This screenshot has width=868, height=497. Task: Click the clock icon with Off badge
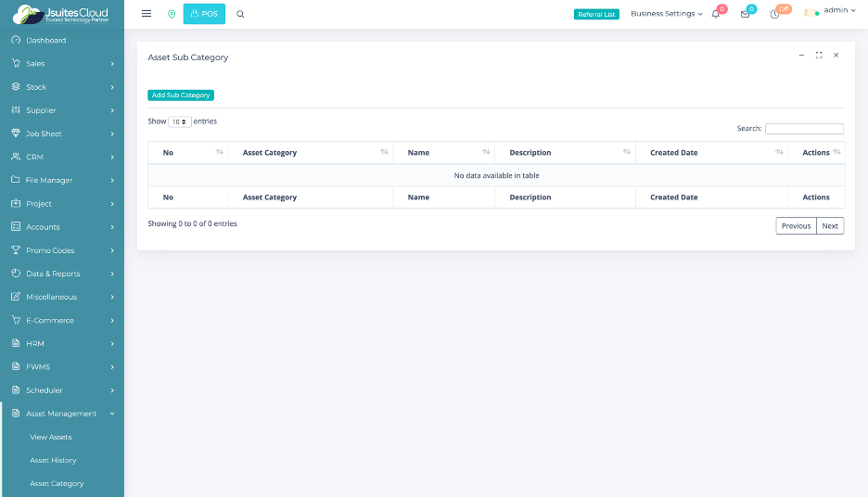pos(774,14)
